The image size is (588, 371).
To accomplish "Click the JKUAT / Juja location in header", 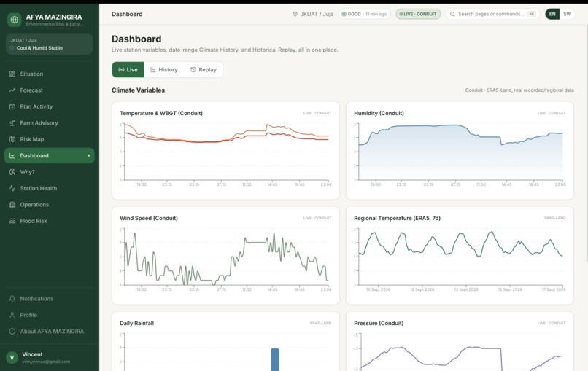I will click(x=313, y=14).
